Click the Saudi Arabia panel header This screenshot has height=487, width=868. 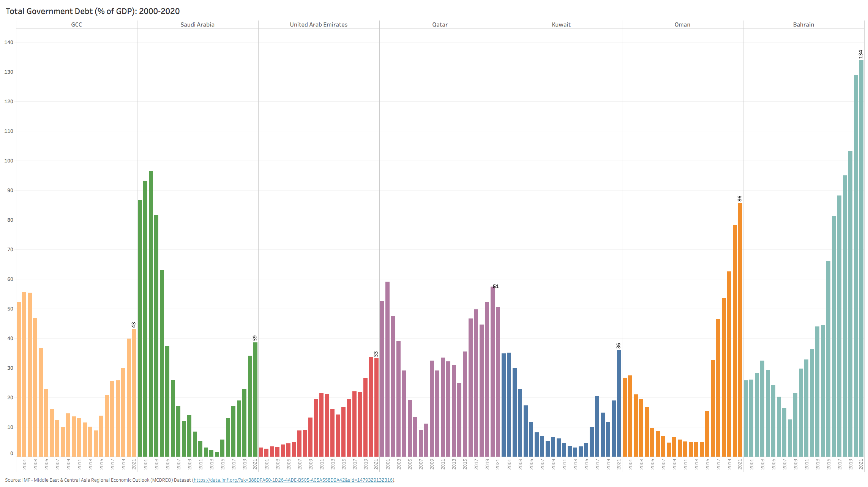pyautogui.click(x=197, y=25)
